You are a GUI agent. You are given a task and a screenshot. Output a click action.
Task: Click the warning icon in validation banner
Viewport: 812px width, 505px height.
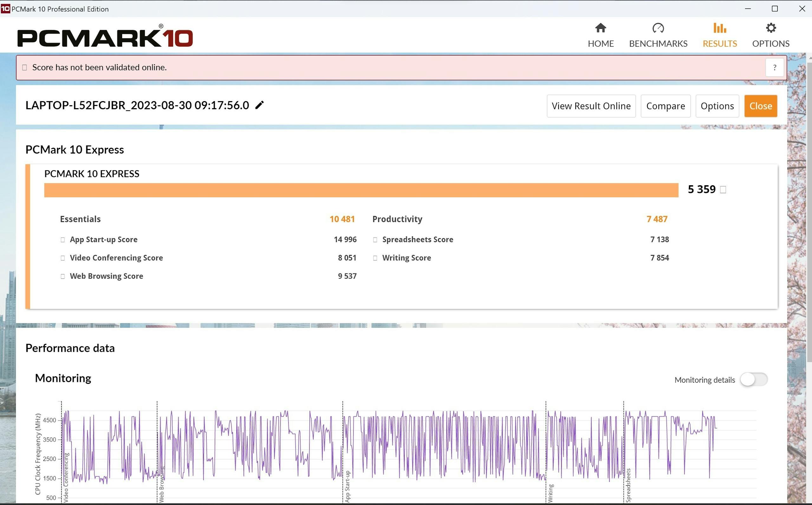coord(25,68)
